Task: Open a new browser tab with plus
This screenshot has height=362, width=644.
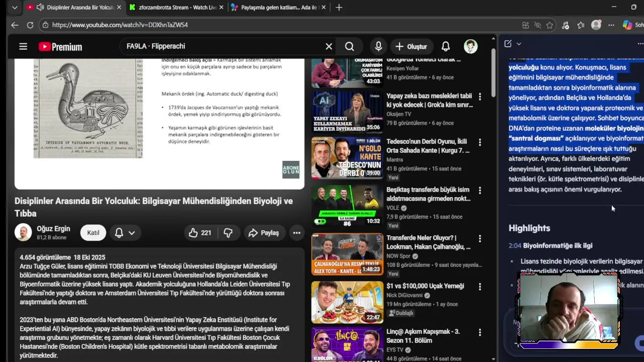Action: click(x=339, y=8)
